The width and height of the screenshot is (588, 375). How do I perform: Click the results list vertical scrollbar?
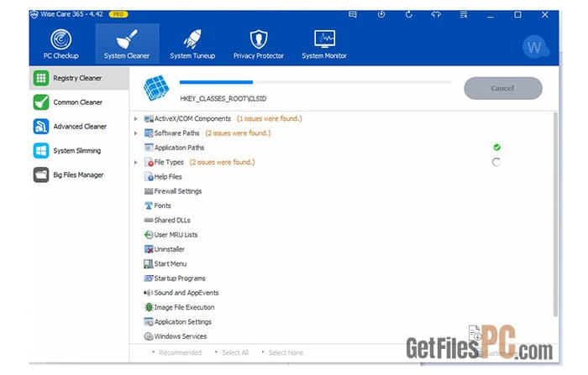(x=555, y=214)
